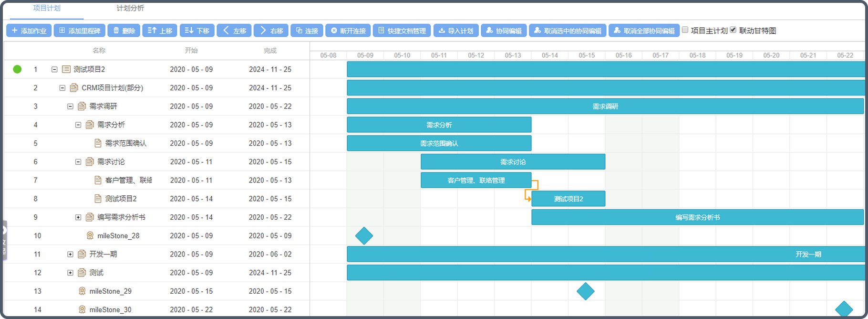Click the 连接 link tasks button

click(307, 31)
